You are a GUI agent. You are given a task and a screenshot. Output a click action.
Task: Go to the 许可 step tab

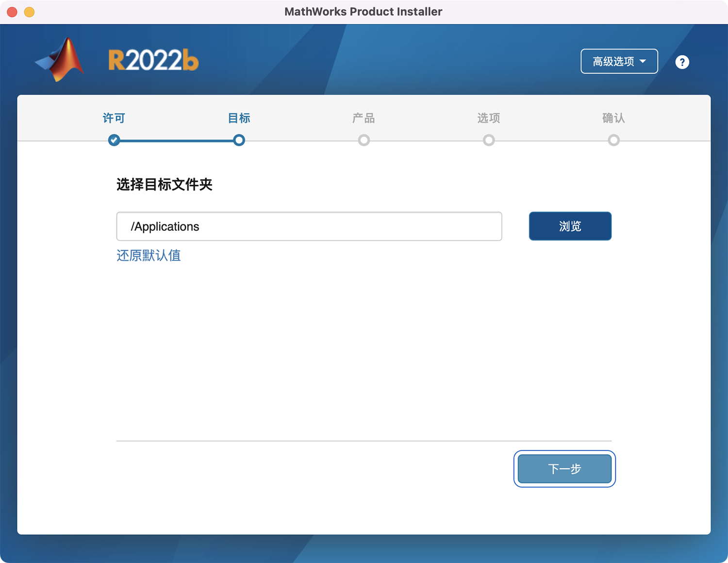(x=114, y=118)
